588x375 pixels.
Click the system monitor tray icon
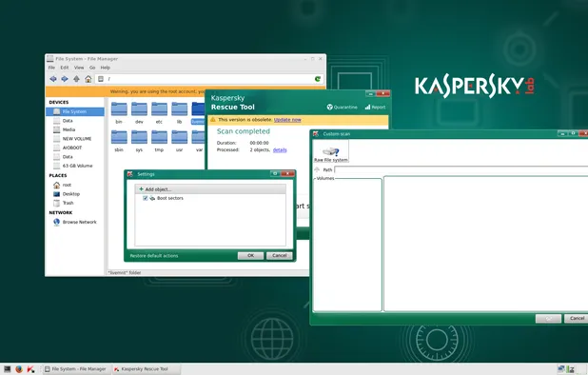coord(571,369)
